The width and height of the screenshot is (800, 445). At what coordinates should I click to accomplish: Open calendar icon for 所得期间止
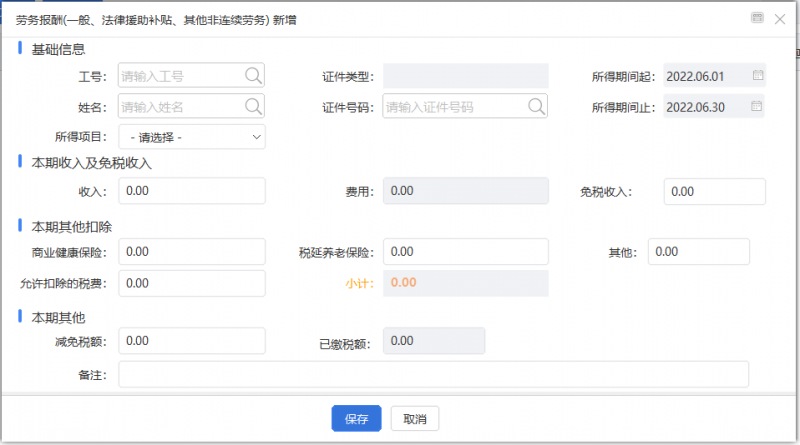[x=757, y=106]
